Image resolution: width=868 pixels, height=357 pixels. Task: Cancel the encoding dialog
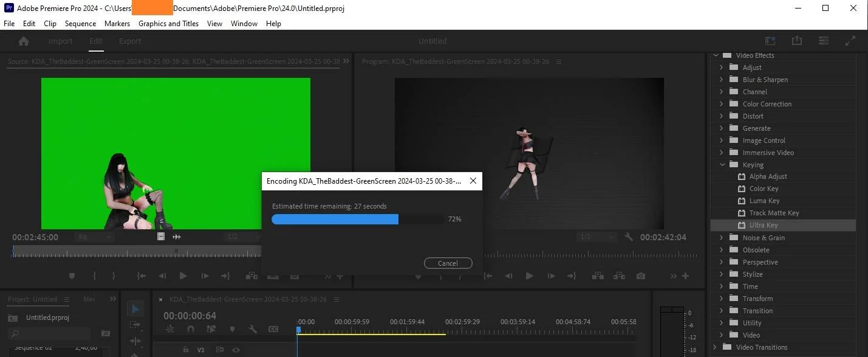coord(448,263)
